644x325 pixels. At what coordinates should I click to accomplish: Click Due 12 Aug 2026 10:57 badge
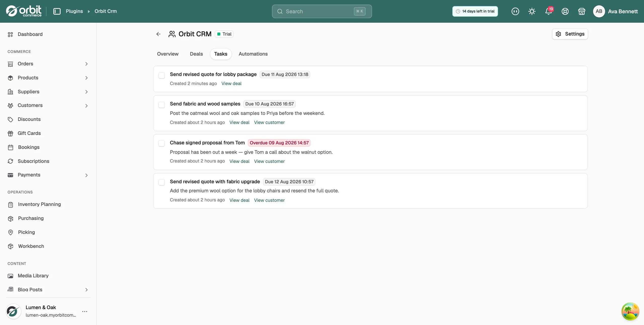(x=289, y=182)
